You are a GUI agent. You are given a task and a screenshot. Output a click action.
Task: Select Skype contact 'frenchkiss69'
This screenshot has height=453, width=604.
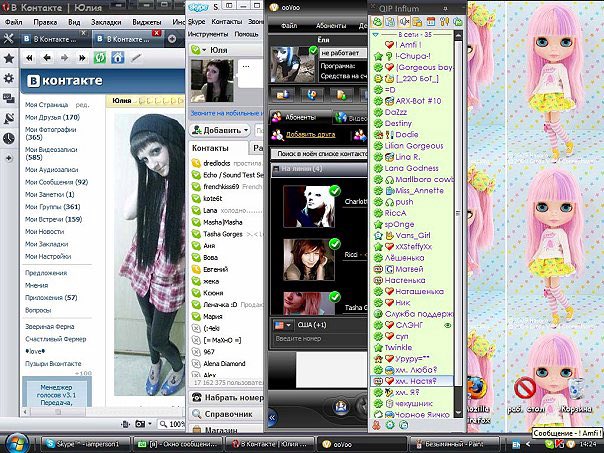[226, 186]
